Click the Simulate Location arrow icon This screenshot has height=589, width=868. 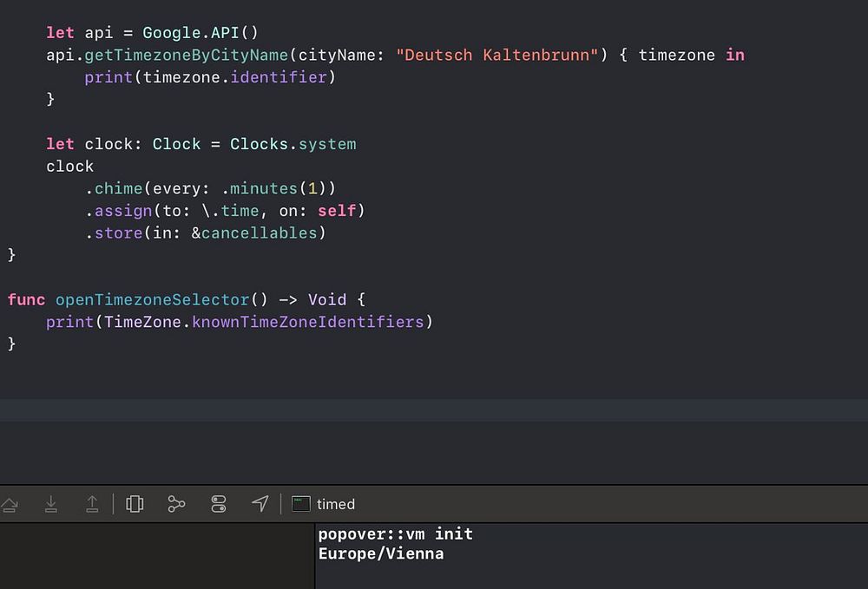click(260, 503)
